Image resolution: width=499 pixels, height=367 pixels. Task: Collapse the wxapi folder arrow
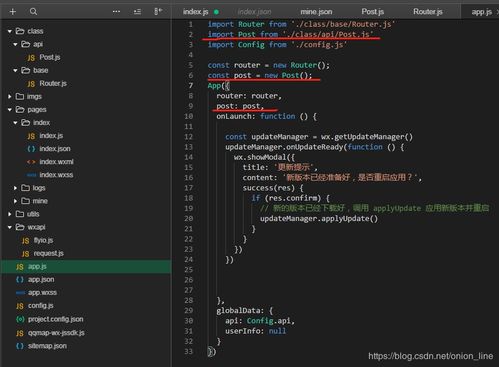coord(10,227)
